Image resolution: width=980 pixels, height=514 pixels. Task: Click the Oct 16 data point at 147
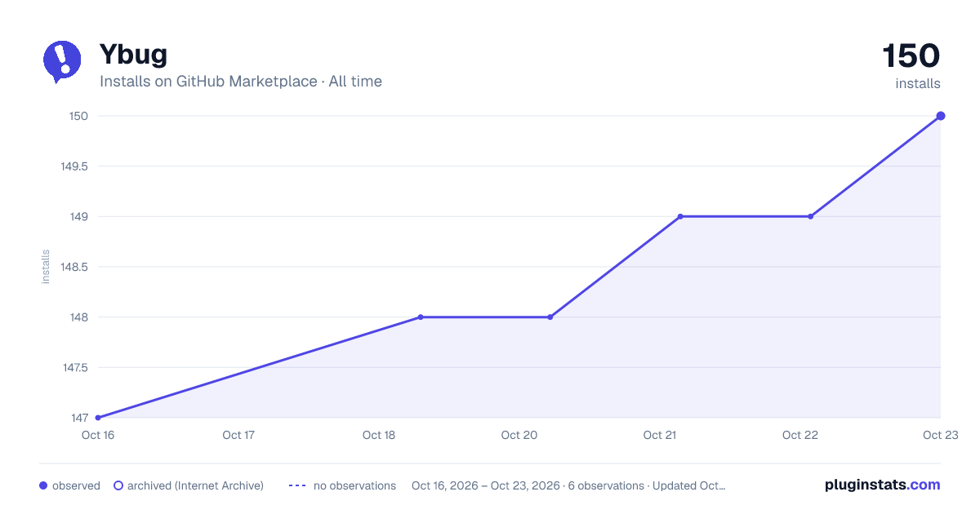pyautogui.click(x=98, y=418)
